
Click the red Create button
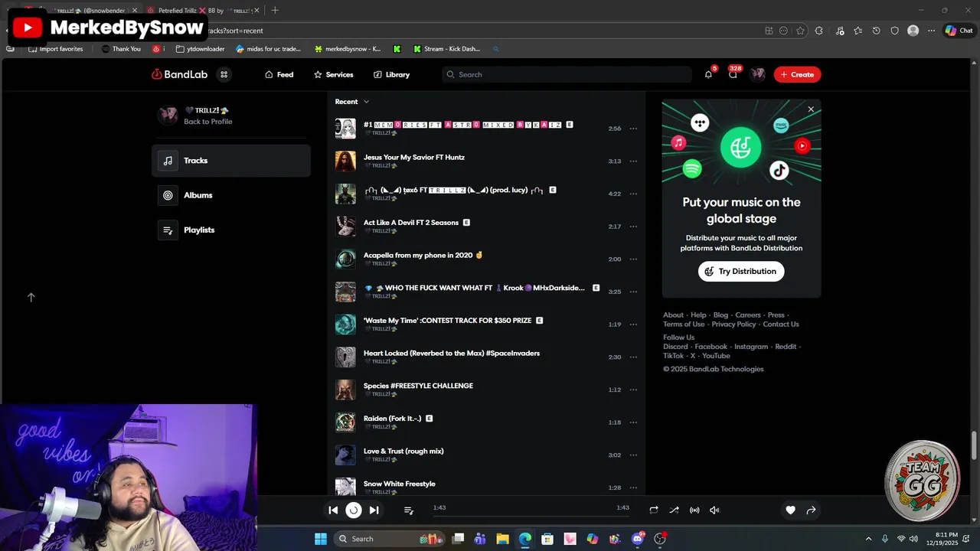pos(797,74)
